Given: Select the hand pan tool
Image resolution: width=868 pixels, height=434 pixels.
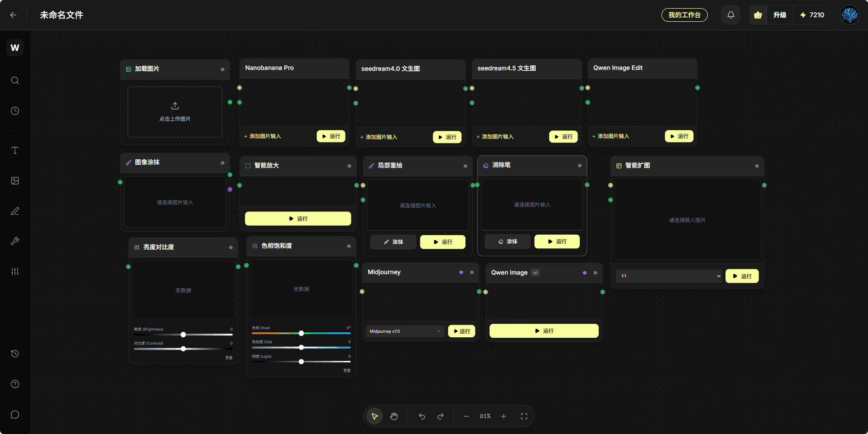Looking at the screenshot, I should [394, 416].
